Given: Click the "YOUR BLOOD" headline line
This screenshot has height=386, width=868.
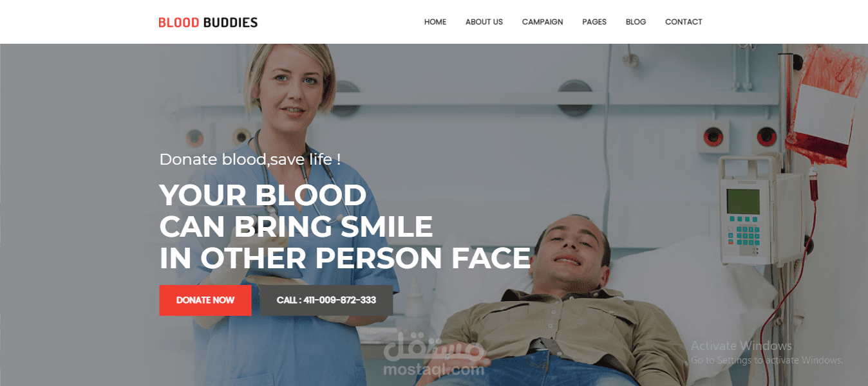Looking at the screenshot, I should click(263, 195).
